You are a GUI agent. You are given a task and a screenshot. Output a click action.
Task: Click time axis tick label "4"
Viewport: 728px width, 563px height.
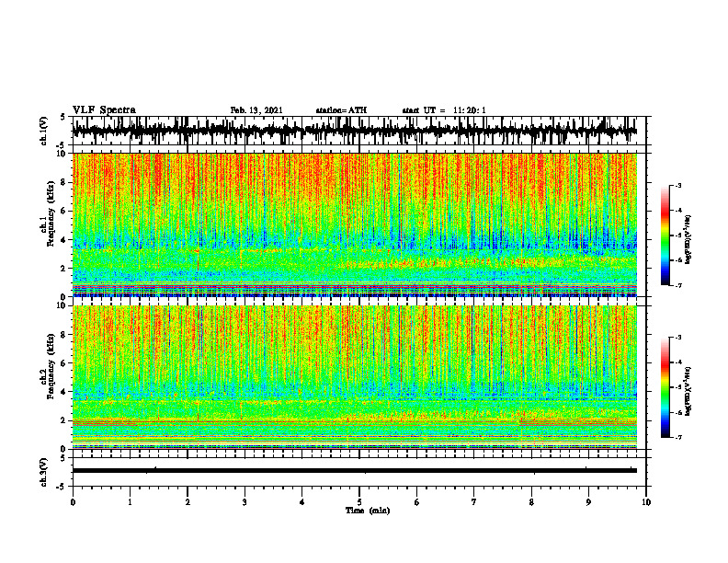[x=301, y=502]
